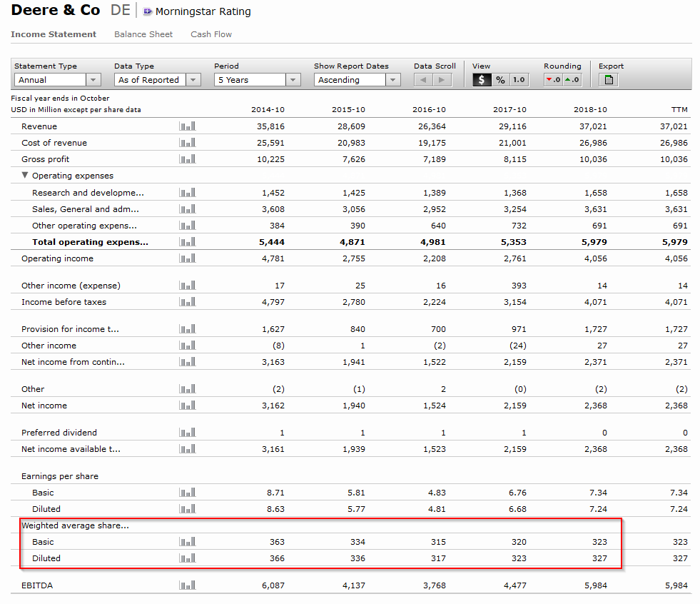The height and width of the screenshot is (604, 700).
Task: Click the Morningstar Rating icon
Action: pyautogui.click(x=148, y=11)
